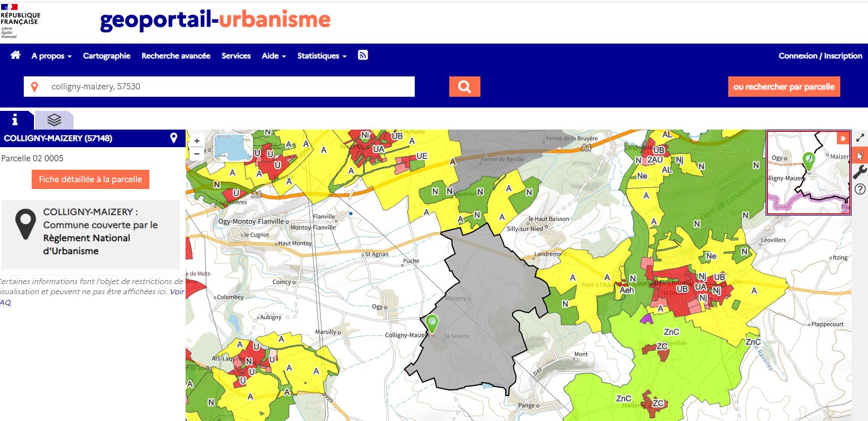
Task: Open the layers tab in side panel
Action: click(54, 120)
